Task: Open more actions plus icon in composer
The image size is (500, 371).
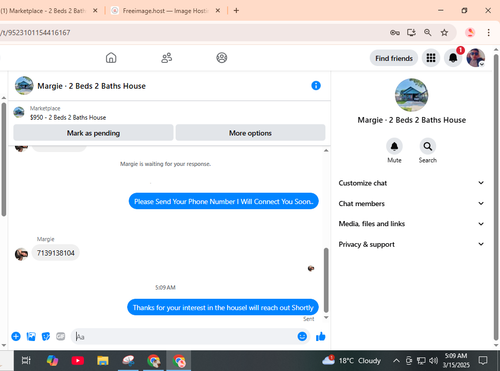Action: coord(16,337)
